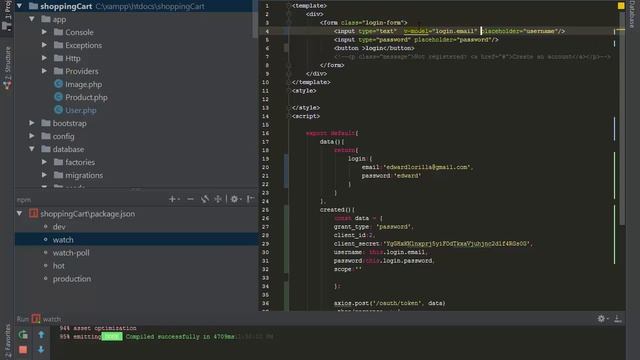Hide the Run tool window
The image size is (640, 360).
tap(618, 319)
